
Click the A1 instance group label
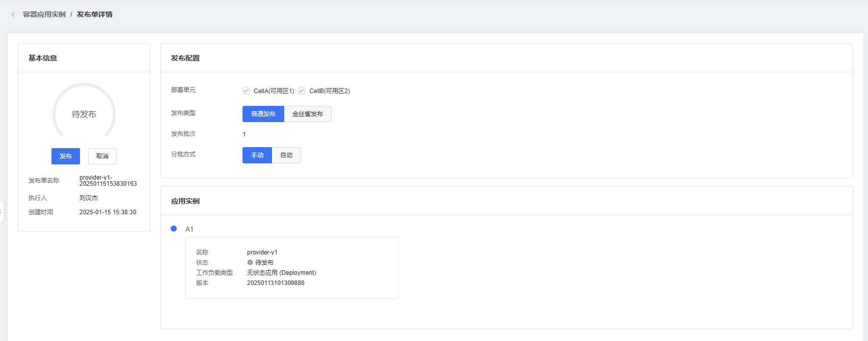point(189,230)
